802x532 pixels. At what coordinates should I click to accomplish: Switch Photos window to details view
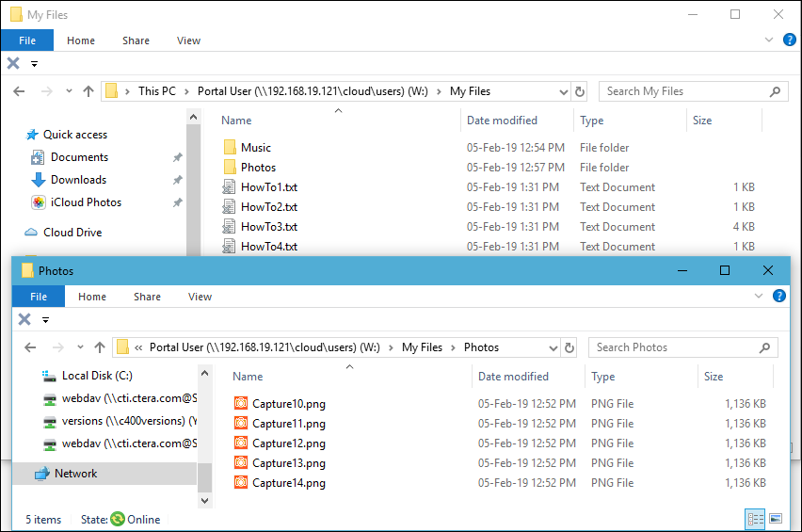pyautogui.click(x=755, y=519)
